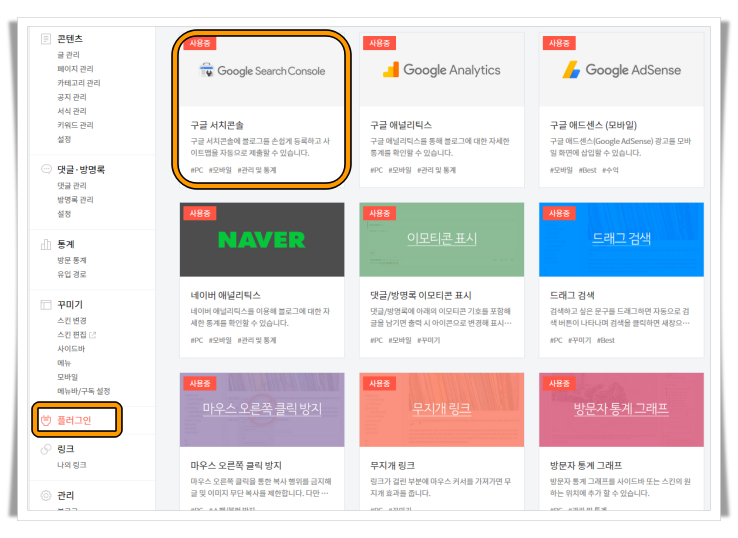
Task: Open 스킨 변경 menu item
Action: click(x=72, y=321)
